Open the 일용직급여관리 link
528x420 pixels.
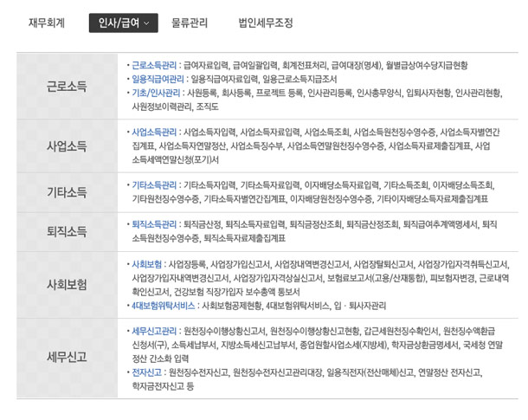tap(158, 79)
